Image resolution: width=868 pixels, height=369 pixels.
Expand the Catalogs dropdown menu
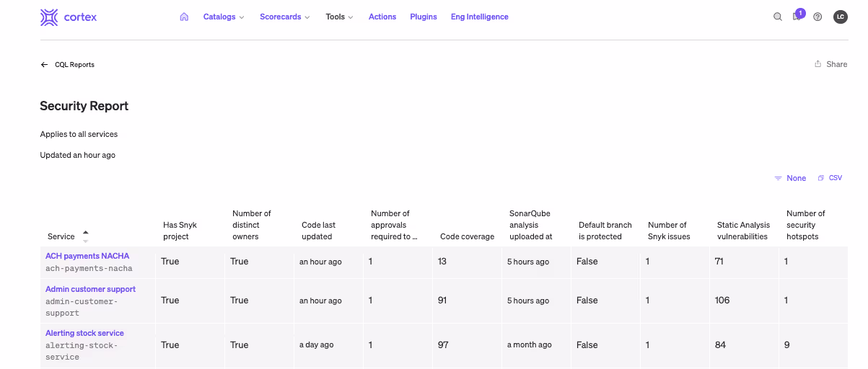tap(224, 17)
